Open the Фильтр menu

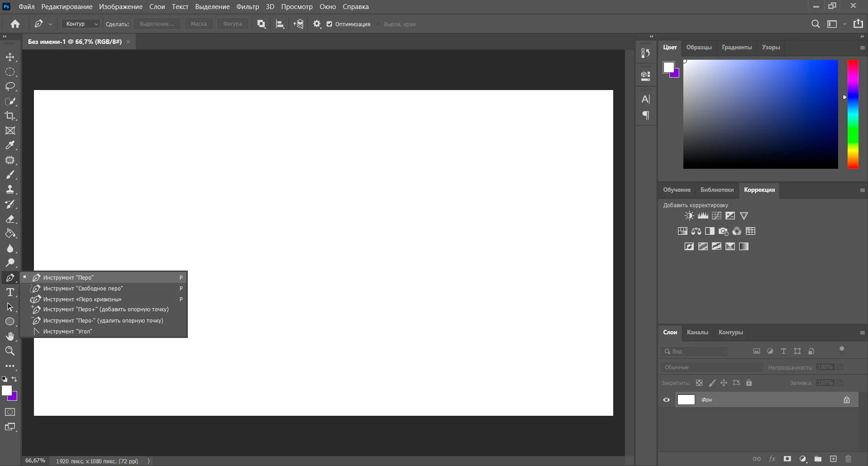(x=248, y=7)
